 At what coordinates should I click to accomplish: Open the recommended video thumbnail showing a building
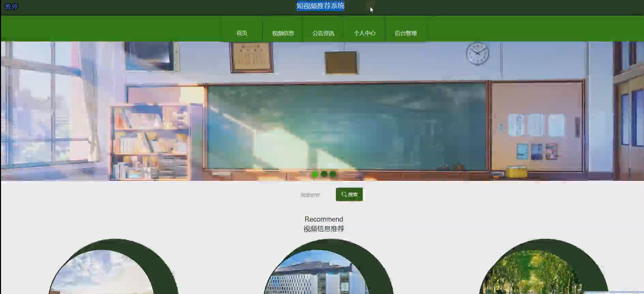tap(317, 272)
